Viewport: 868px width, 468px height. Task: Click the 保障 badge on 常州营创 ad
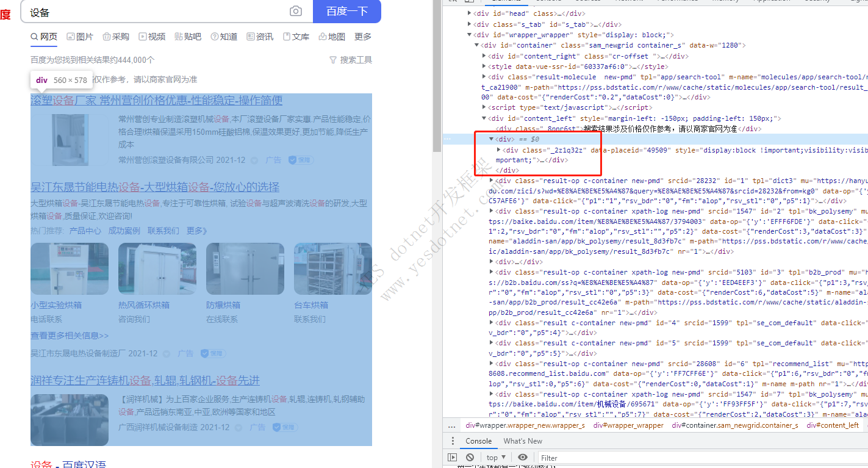coord(300,160)
